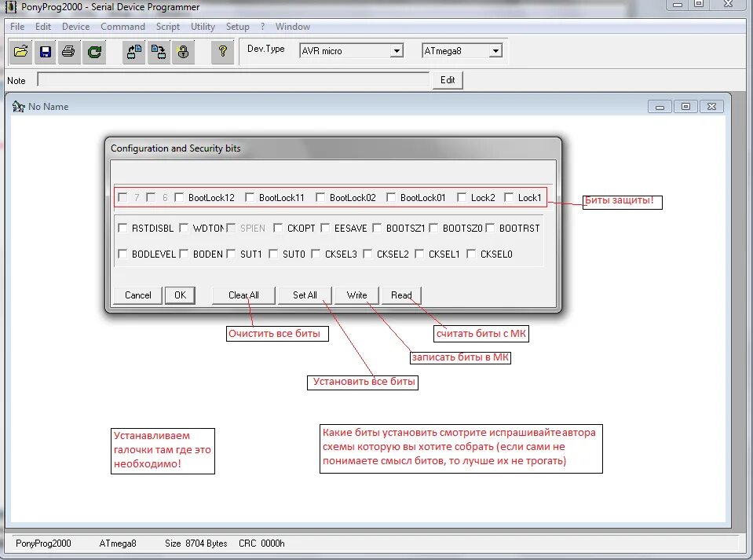Toggle the CKSEL3 checkbox
Viewport: 753px width, 560px height.
coord(316,254)
